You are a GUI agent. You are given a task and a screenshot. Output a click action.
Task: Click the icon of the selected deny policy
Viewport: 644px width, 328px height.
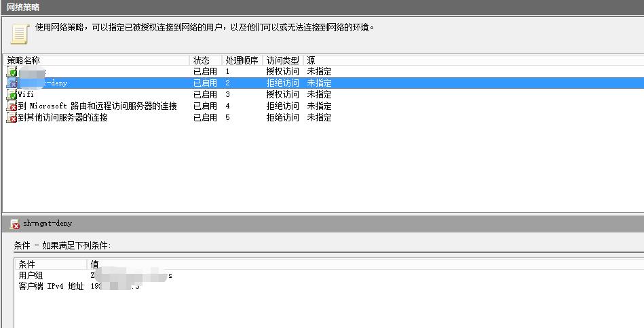pos(12,83)
